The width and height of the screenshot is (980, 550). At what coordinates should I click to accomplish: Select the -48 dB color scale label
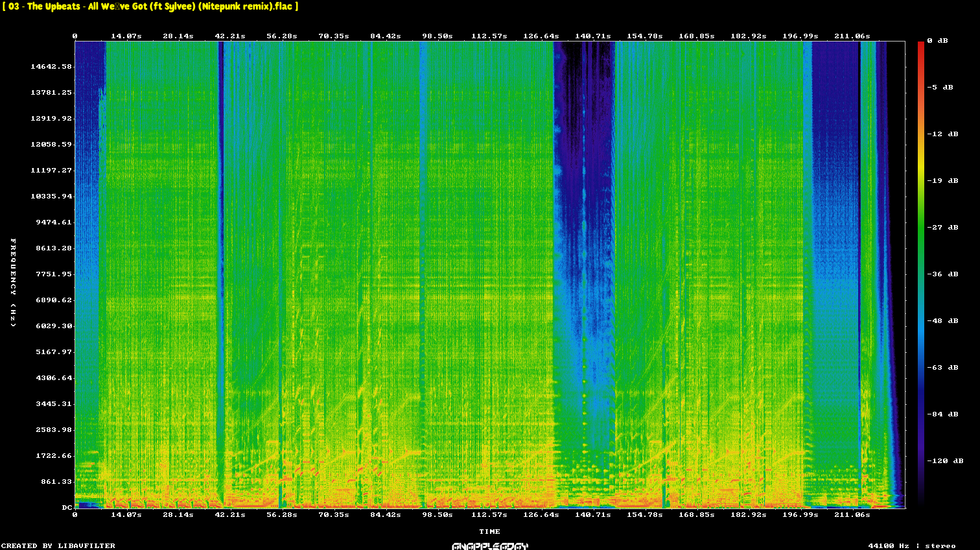tap(942, 321)
